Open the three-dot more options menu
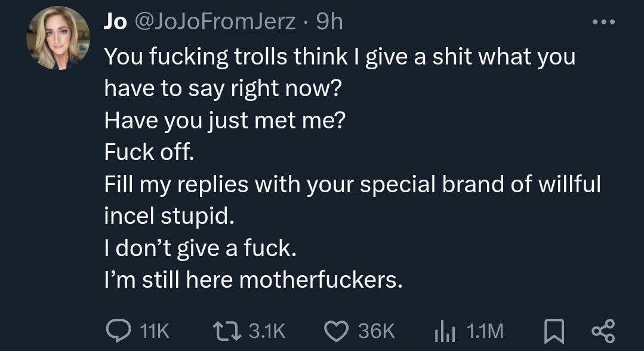 [x=603, y=23]
